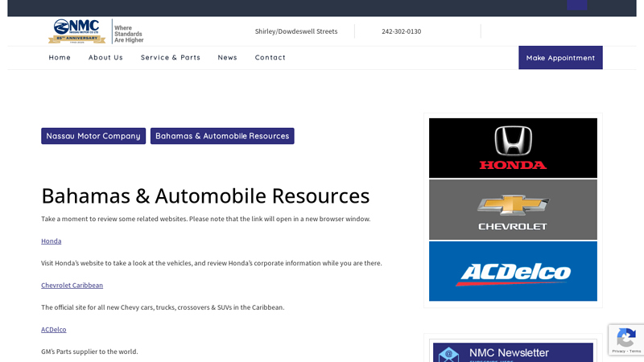The image size is (644, 362).
Task: Click the NMC logo in header
Action: pos(76,31)
